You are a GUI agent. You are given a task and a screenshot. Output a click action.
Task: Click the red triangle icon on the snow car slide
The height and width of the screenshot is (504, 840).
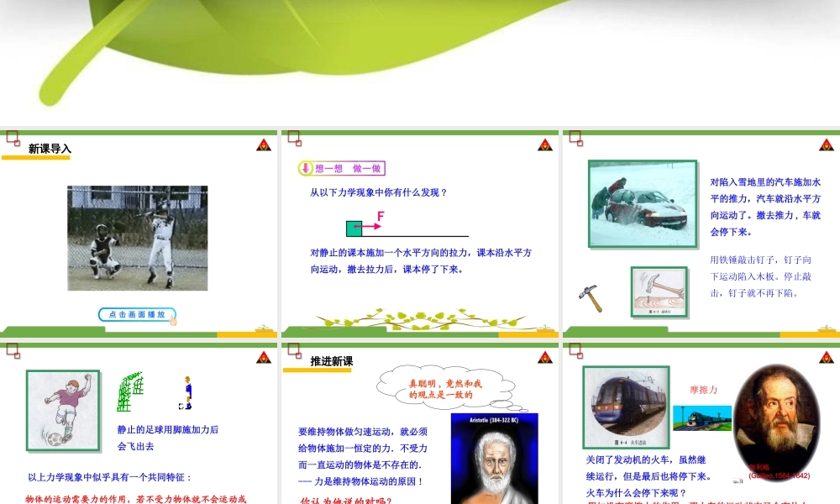tap(826, 145)
